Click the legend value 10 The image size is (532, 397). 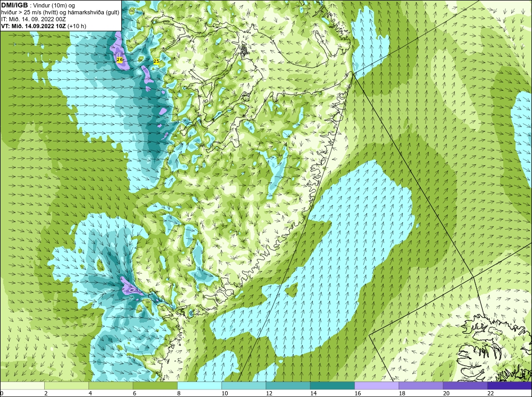click(225, 393)
